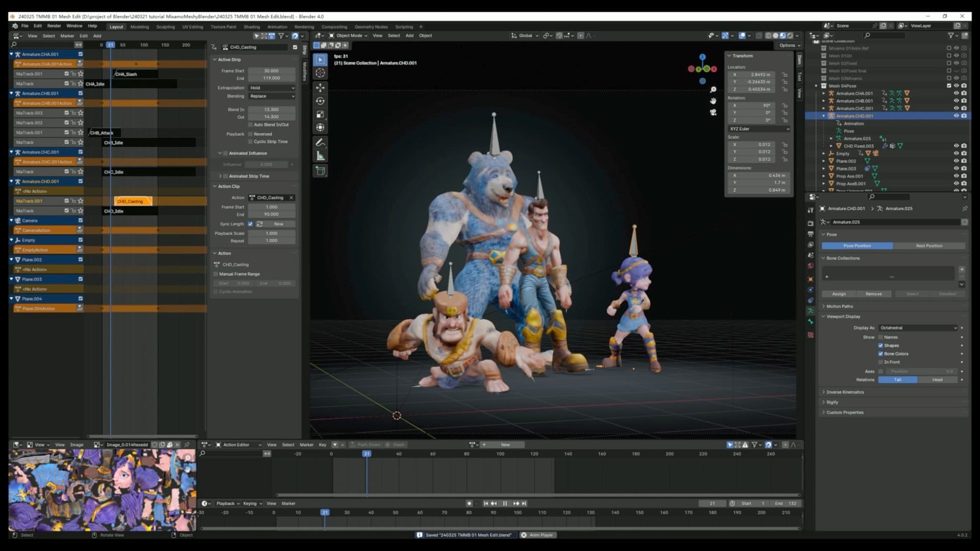
Task: Expand the Armature.CHB.001 outliner entry
Action: coord(824,101)
